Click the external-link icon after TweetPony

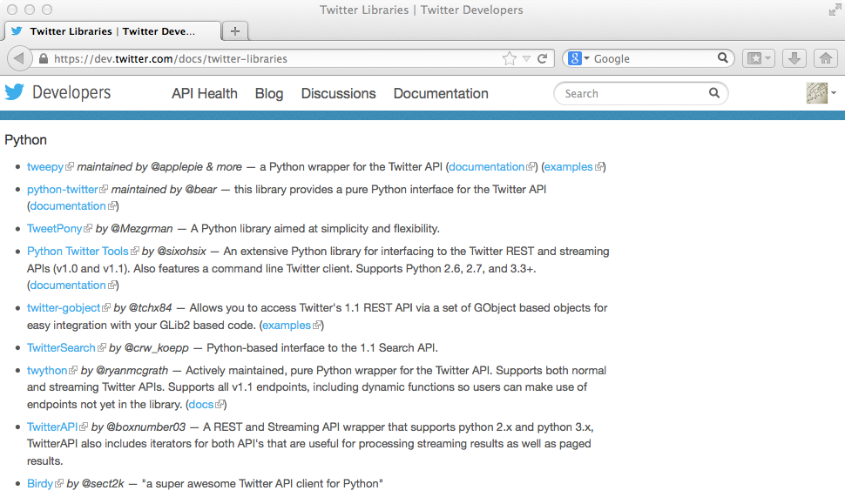click(x=88, y=229)
